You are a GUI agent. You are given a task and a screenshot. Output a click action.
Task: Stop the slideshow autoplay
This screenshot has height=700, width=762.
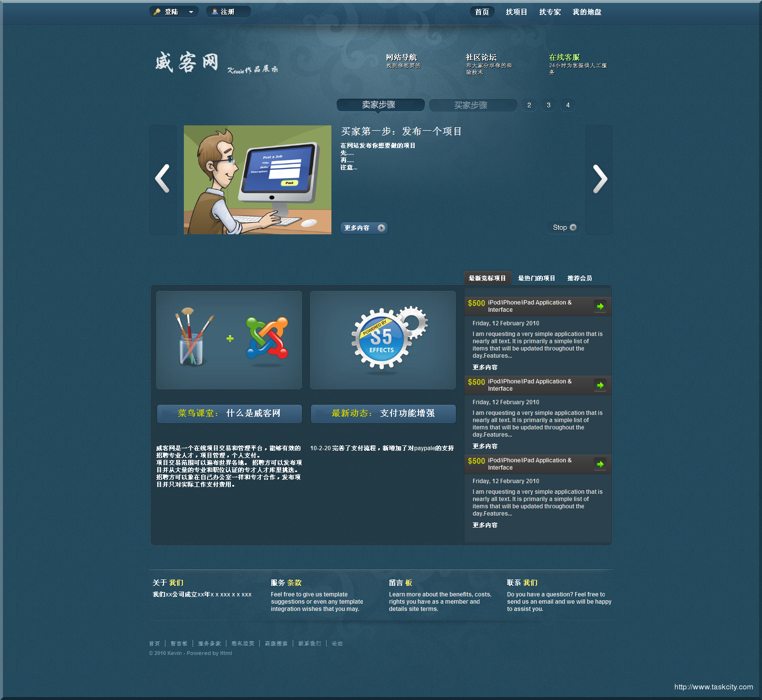[564, 228]
